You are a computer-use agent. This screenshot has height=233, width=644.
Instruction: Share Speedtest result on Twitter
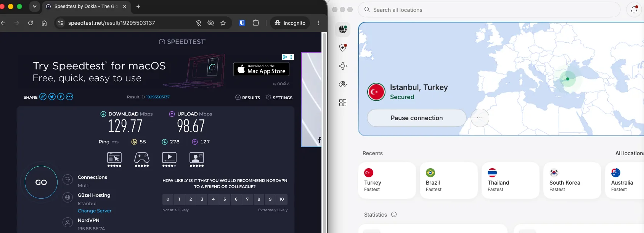[x=52, y=97]
